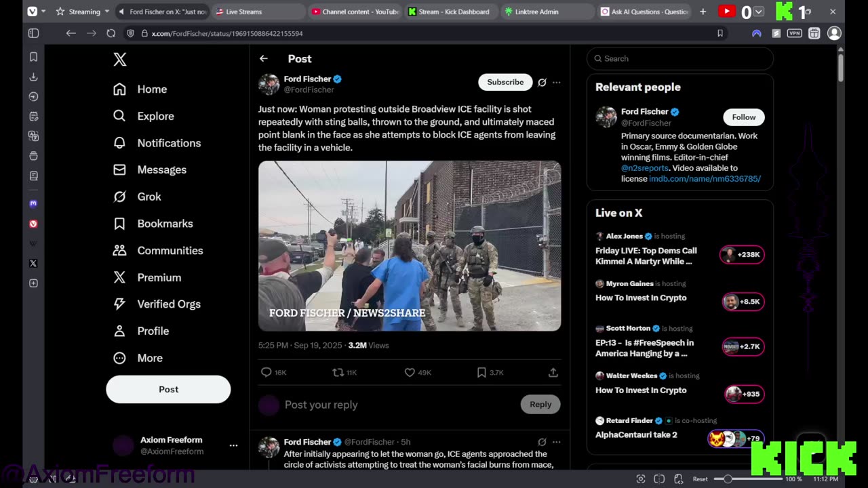The width and height of the screenshot is (868, 488).
Task: Switch to the Stream - Kick Dashboard tab
Action: [452, 12]
